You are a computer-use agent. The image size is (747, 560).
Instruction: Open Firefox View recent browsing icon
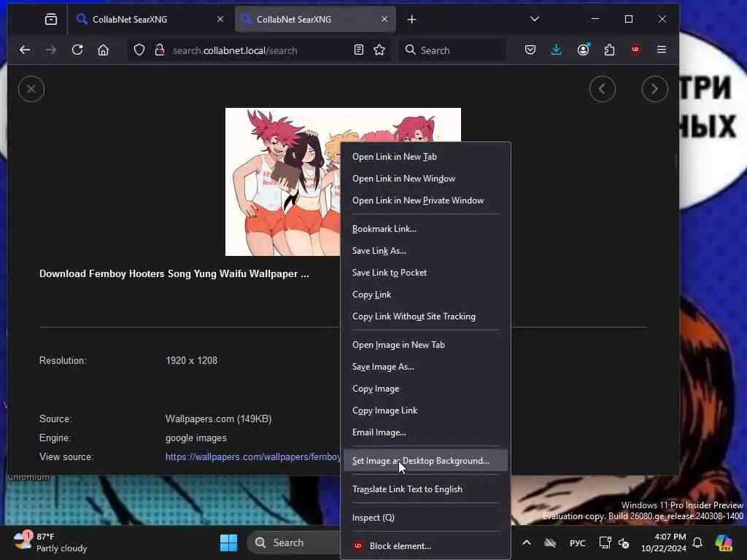pyautogui.click(x=51, y=20)
